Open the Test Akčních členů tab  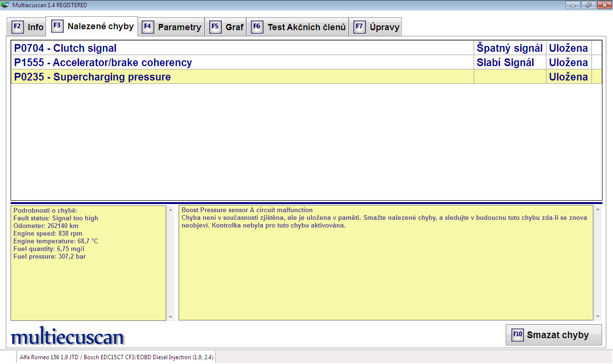(x=306, y=27)
